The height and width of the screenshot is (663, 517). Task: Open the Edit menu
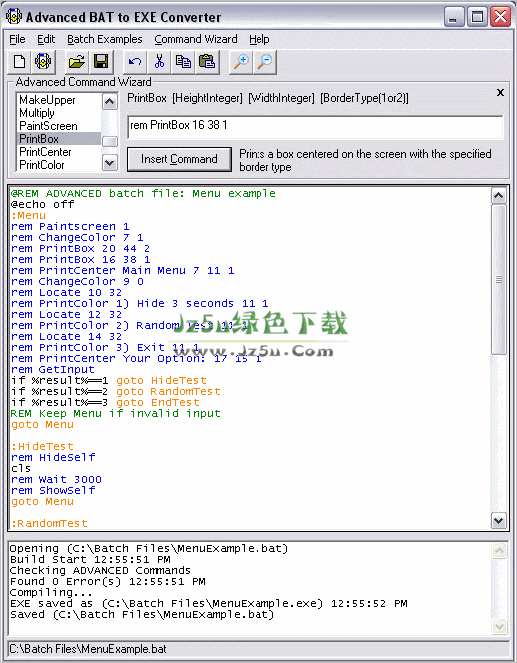point(46,39)
